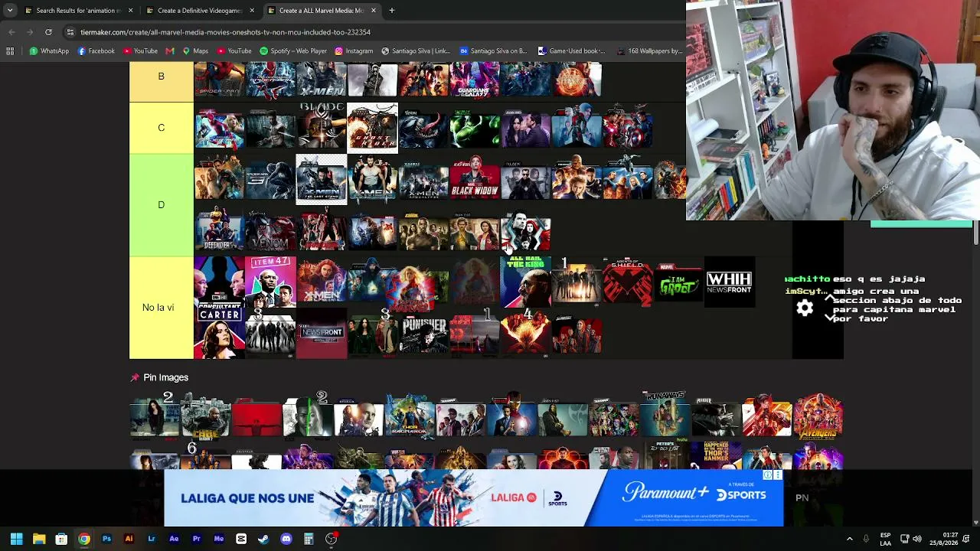Open the Game-Used book bookmark
The width and height of the screenshot is (980, 551).
pos(571,51)
